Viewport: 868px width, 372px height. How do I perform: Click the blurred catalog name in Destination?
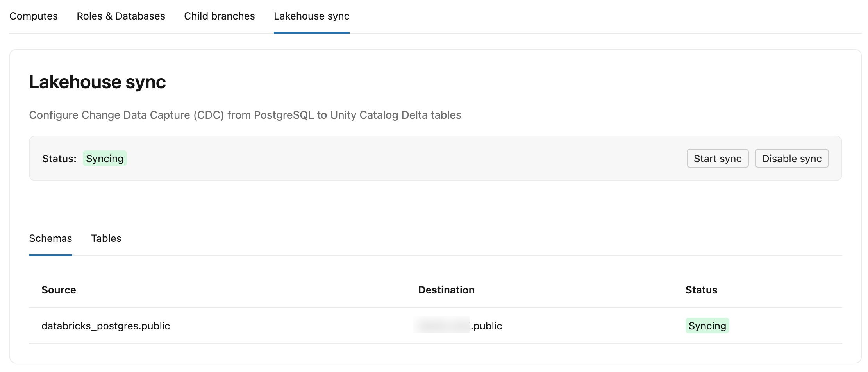[x=441, y=325]
